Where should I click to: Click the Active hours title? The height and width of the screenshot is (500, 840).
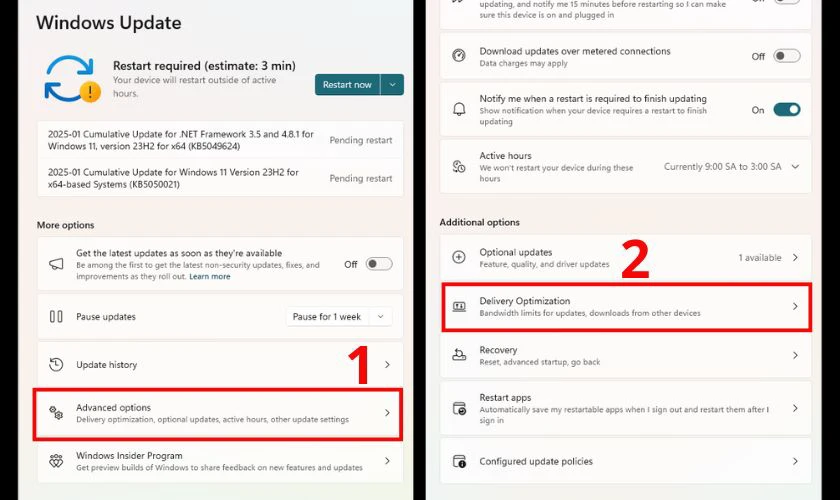click(505, 155)
